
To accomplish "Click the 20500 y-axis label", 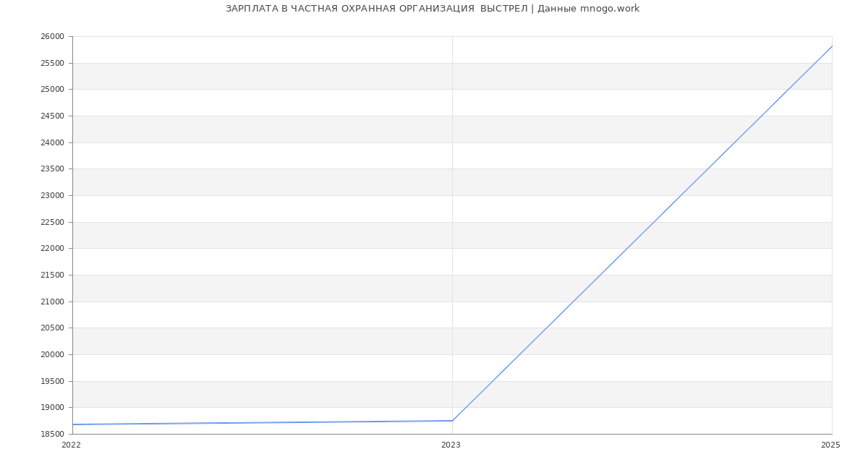I will click(52, 328).
